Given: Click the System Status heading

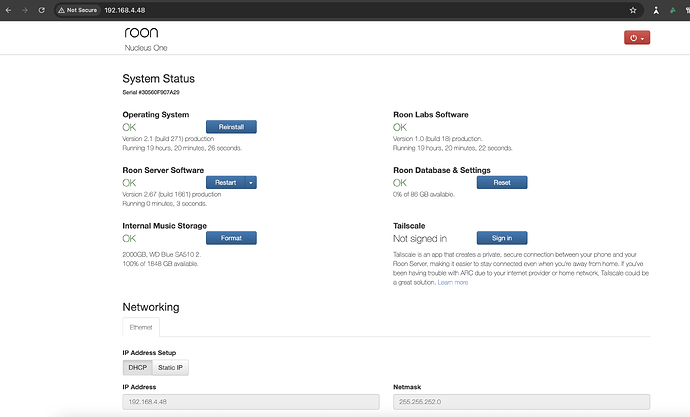Looking at the screenshot, I should pyautogui.click(x=158, y=79).
